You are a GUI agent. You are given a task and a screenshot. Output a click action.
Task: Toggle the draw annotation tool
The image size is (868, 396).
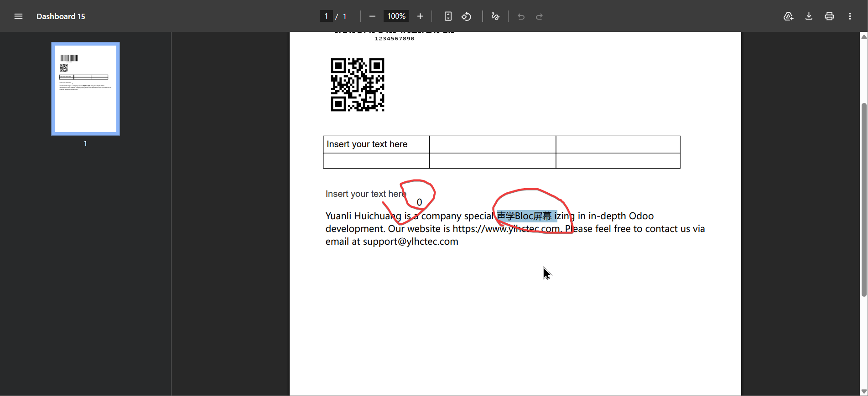pyautogui.click(x=495, y=16)
